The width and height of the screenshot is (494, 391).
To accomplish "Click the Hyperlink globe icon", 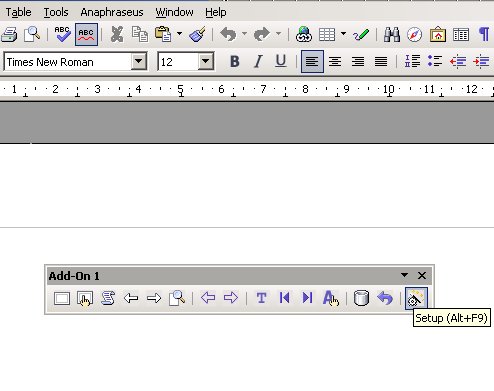I will [304, 34].
